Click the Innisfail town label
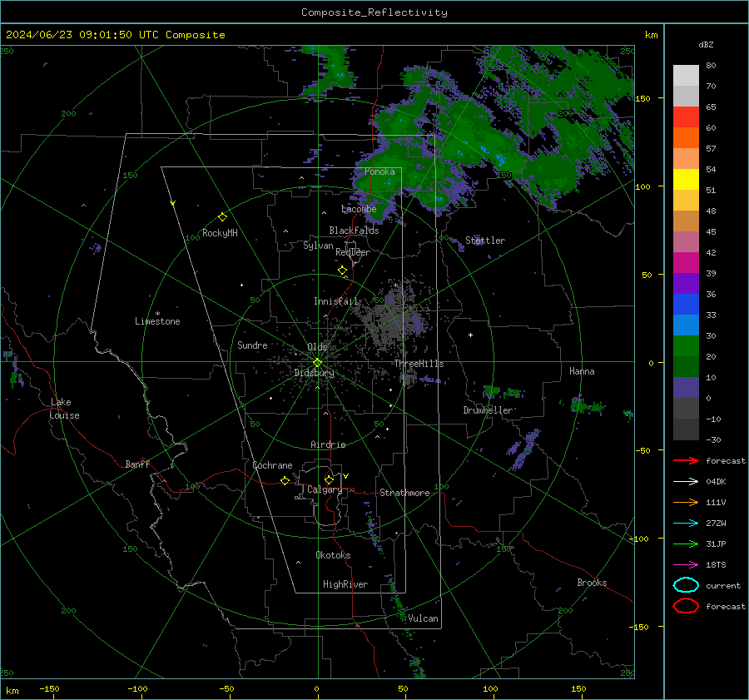Screen dimensions: 749x700 pos(336,301)
